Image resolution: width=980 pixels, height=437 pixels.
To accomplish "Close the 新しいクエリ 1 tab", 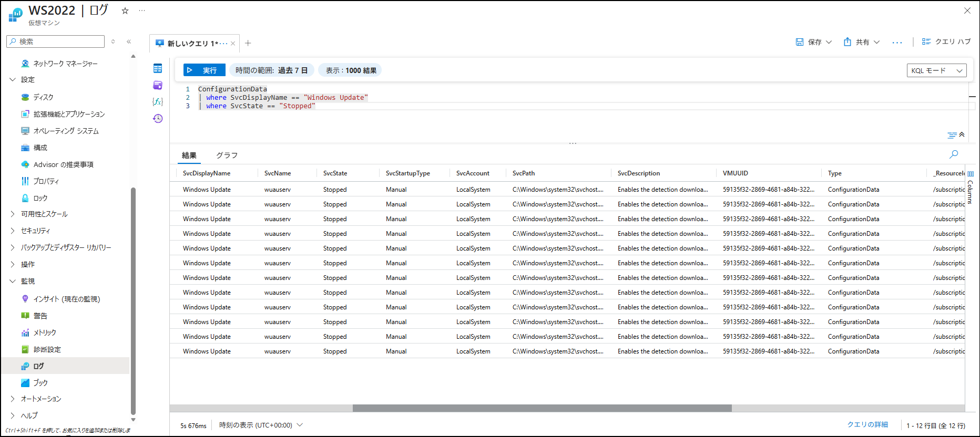I will [233, 44].
